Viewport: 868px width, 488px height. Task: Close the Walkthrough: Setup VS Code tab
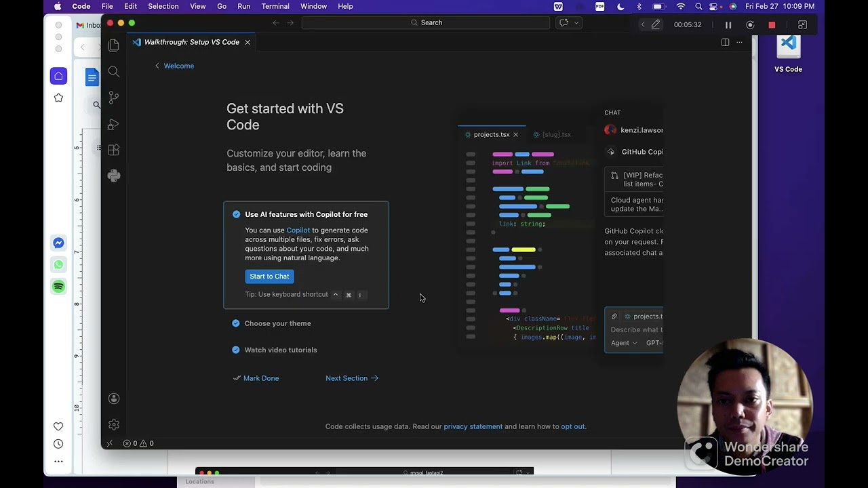coord(248,42)
